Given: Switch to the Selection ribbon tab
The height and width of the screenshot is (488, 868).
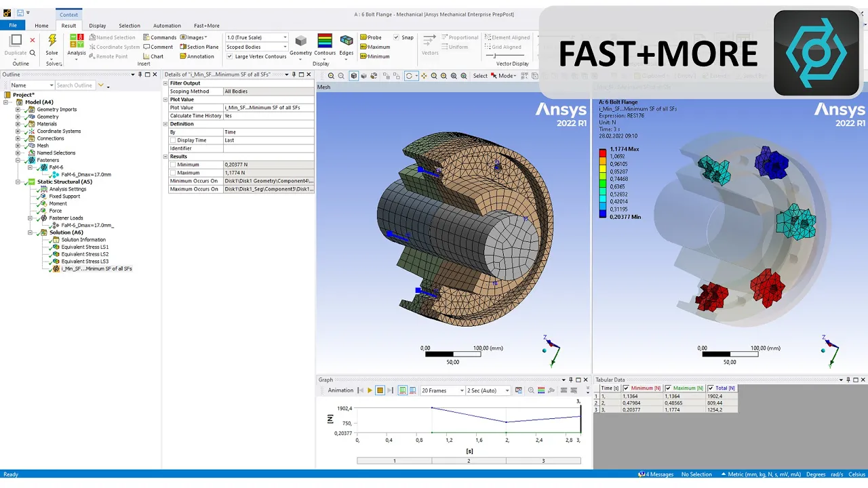Looking at the screenshot, I should pos(130,26).
